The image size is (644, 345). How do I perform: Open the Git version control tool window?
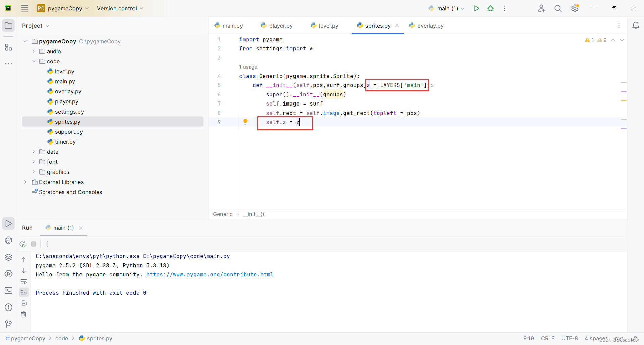(8, 324)
